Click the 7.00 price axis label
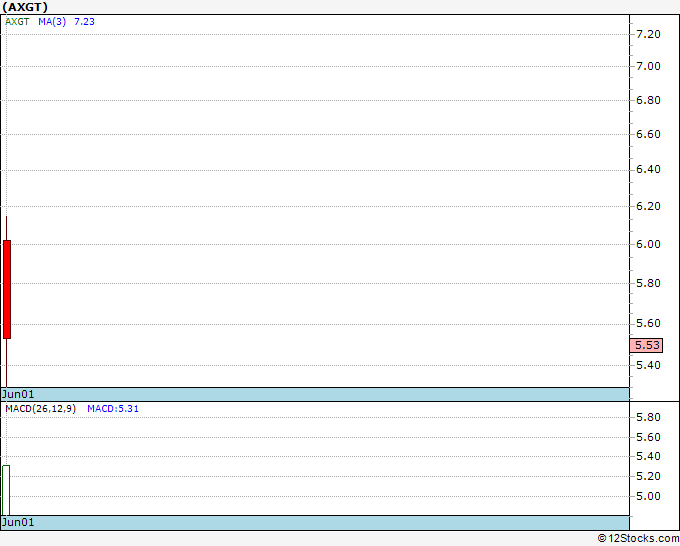This screenshot has width=680, height=546. [648, 66]
